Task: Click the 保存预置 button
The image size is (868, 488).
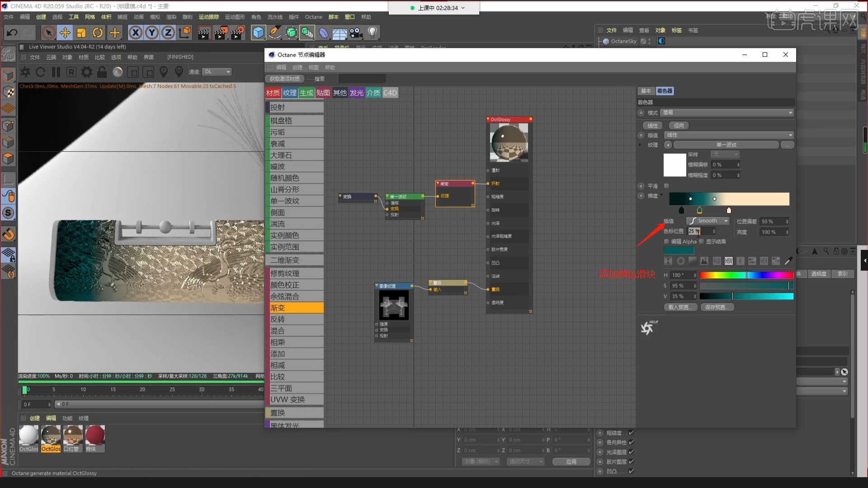Action: point(717,307)
